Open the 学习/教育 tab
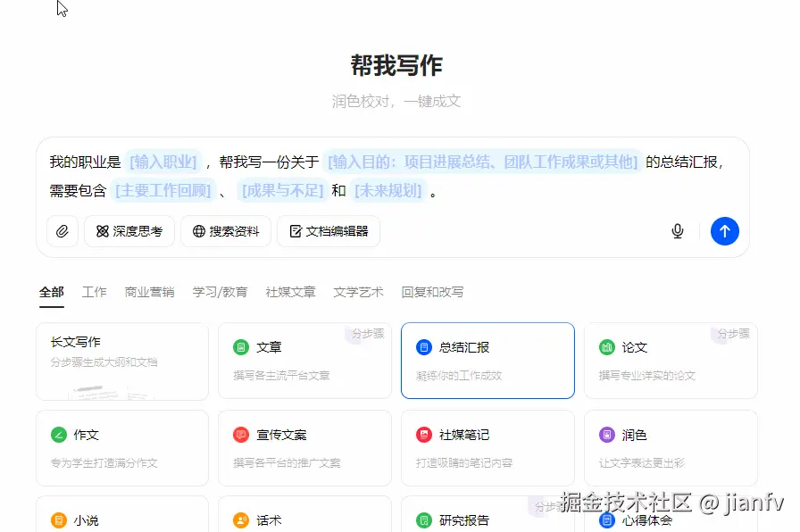This screenshot has height=532, width=800. pyautogui.click(x=220, y=292)
